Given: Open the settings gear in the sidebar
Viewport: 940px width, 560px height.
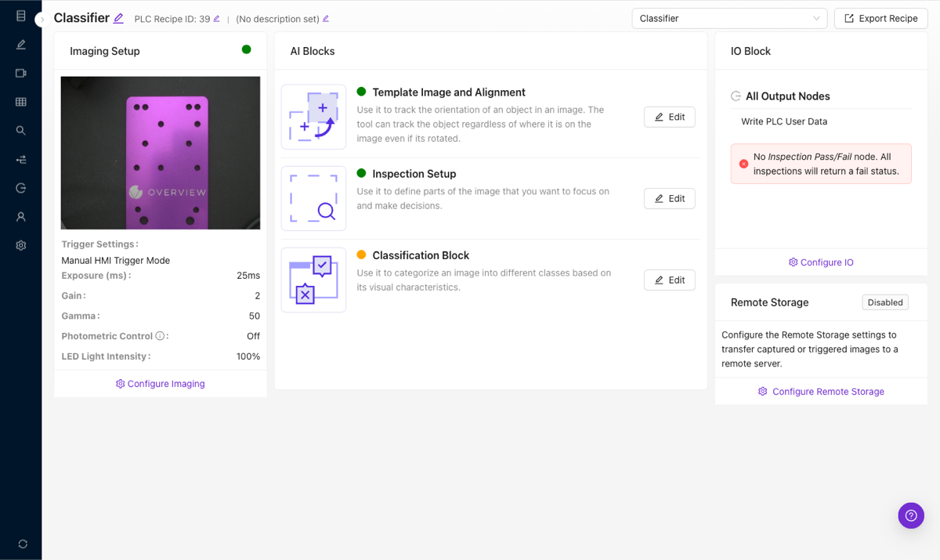Looking at the screenshot, I should [x=20, y=244].
